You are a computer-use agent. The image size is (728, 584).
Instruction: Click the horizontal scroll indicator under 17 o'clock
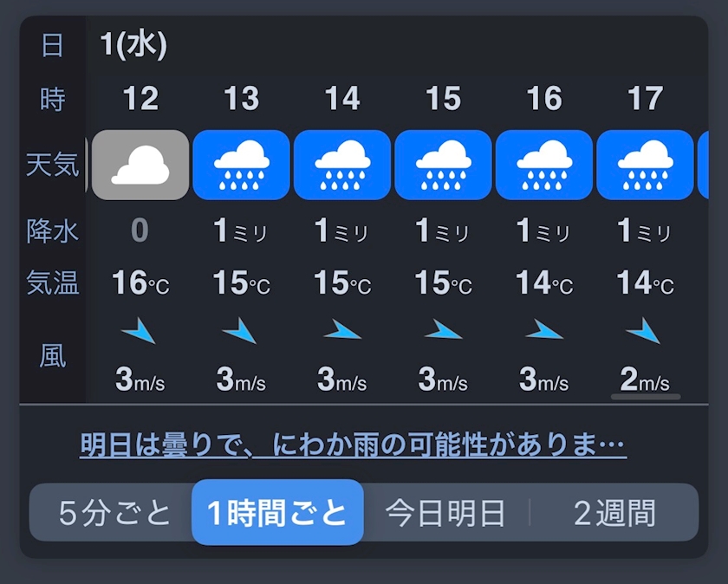pos(645,398)
